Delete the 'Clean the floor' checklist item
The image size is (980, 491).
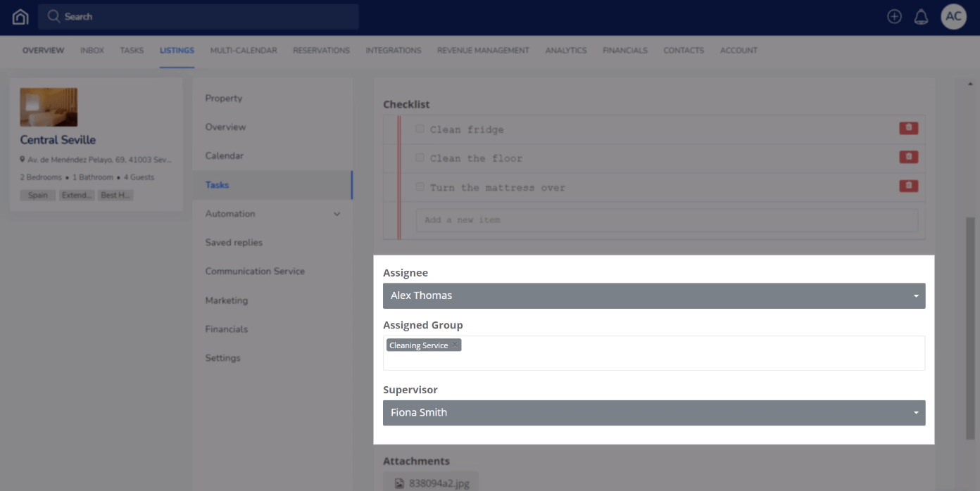click(908, 157)
